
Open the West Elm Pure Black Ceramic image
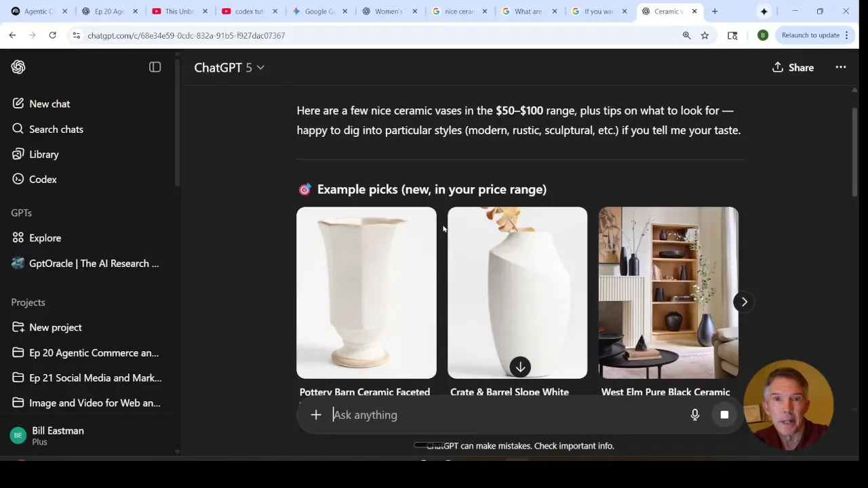(x=669, y=293)
